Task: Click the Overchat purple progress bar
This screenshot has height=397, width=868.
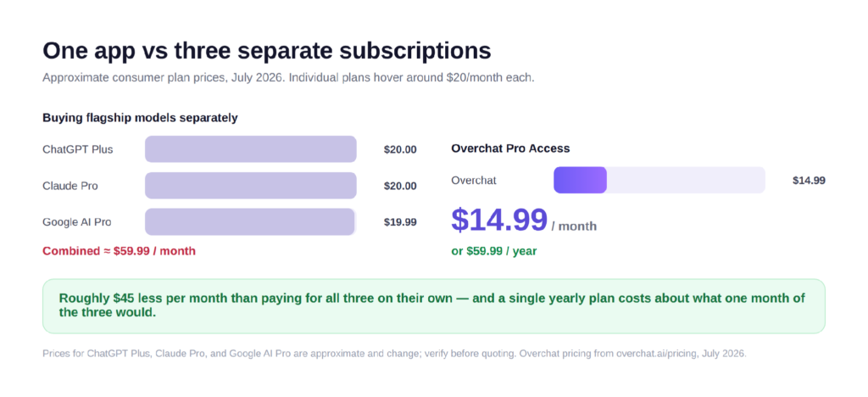Action: [x=580, y=180]
